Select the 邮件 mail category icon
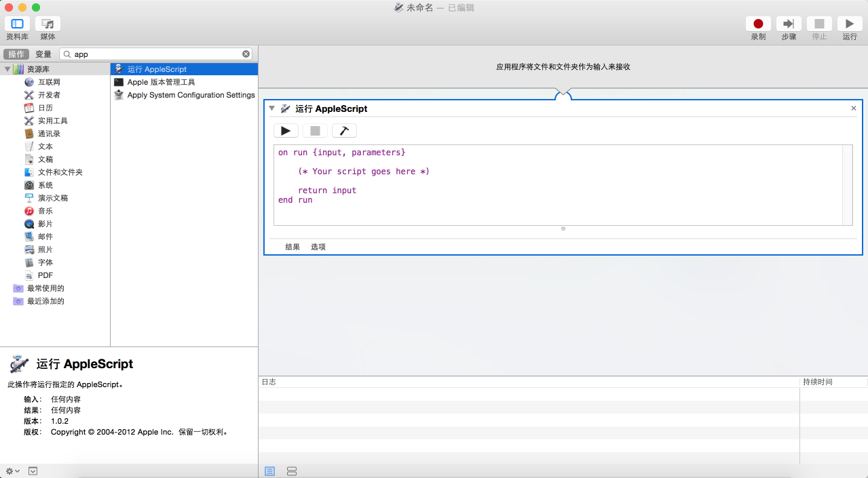The height and width of the screenshot is (478, 868). (29, 237)
